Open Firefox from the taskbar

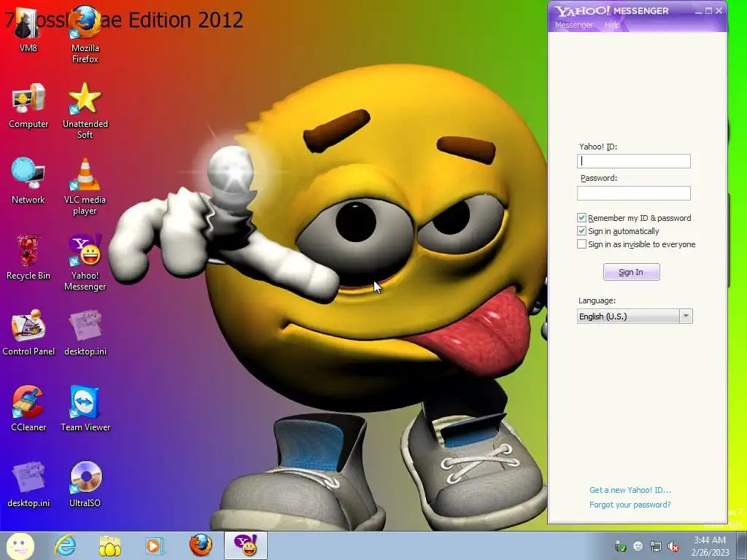[x=201, y=545]
